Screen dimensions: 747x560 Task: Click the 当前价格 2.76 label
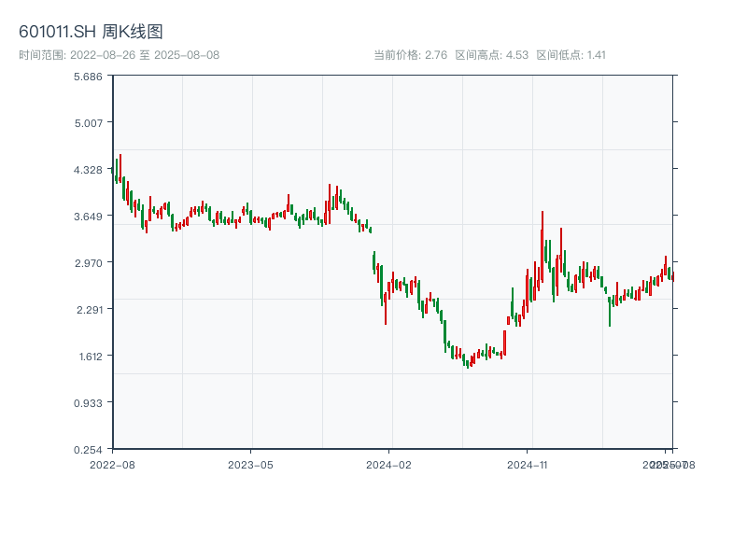(410, 55)
